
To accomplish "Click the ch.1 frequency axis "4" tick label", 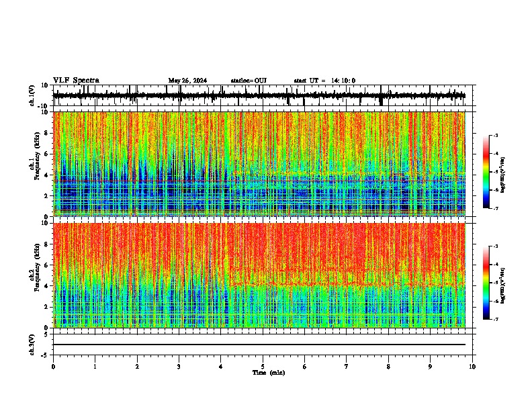I will coord(47,175).
